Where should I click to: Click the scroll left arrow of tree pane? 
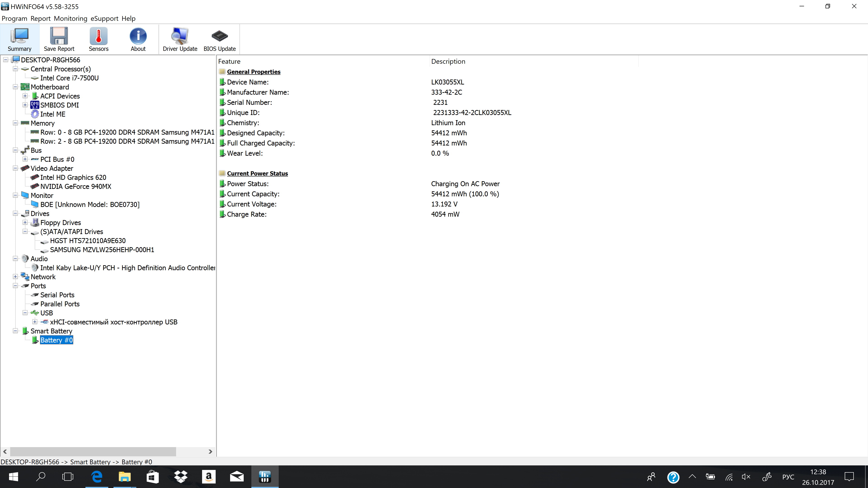click(x=5, y=451)
